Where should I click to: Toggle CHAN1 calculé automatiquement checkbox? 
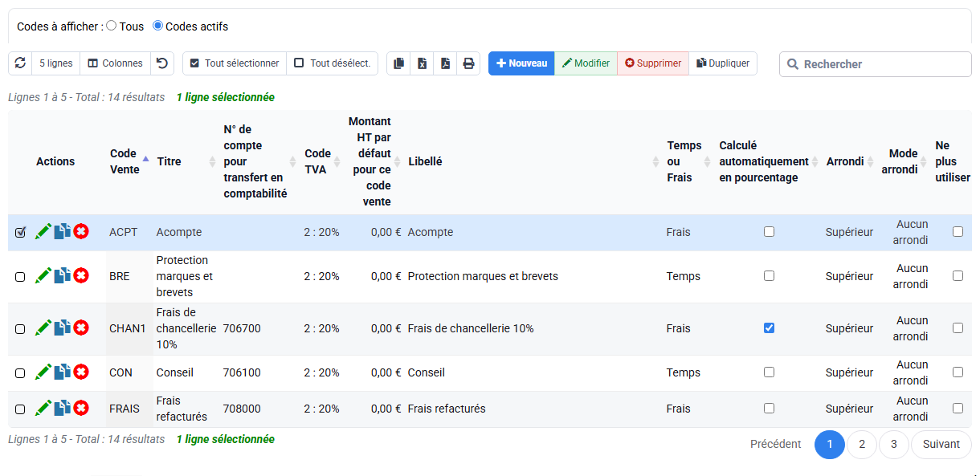coord(769,328)
